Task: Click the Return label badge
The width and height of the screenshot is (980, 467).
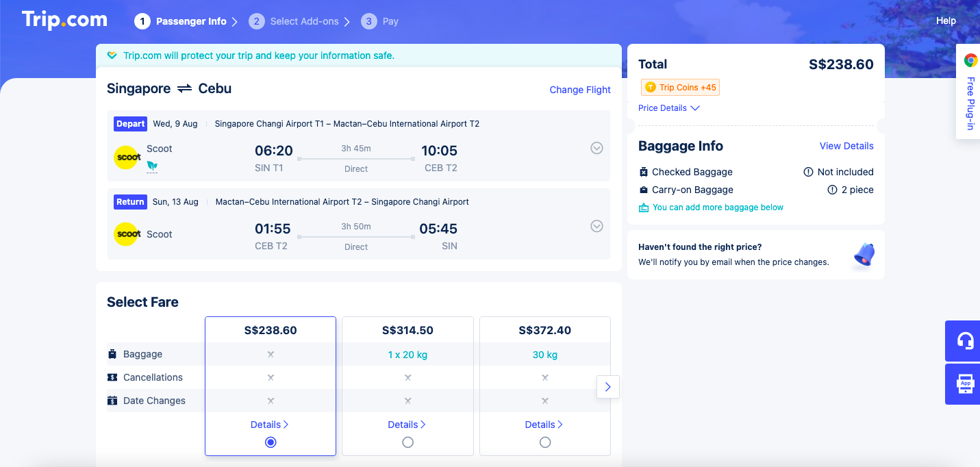Action: pyautogui.click(x=130, y=202)
